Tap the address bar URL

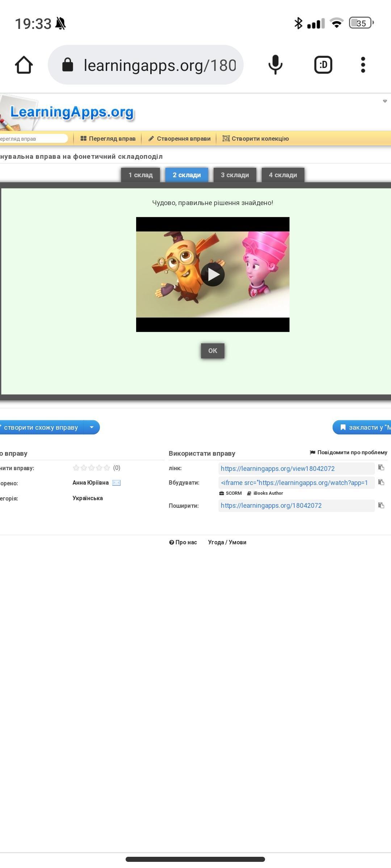coord(160,65)
